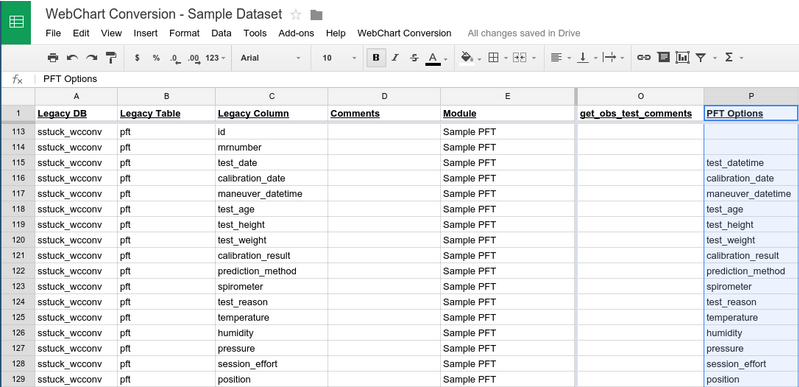The height and width of the screenshot is (387, 799).
Task: Click the Insert chart icon
Action: [x=682, y=58]
